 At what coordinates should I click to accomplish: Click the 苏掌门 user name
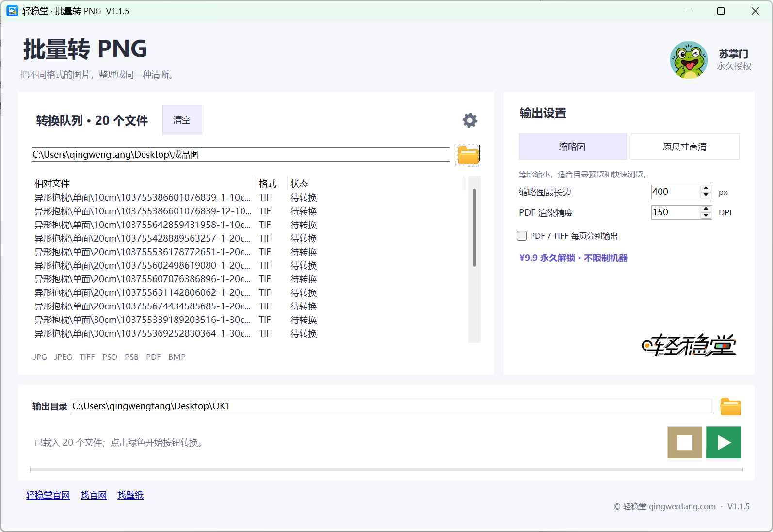[734, 54]
